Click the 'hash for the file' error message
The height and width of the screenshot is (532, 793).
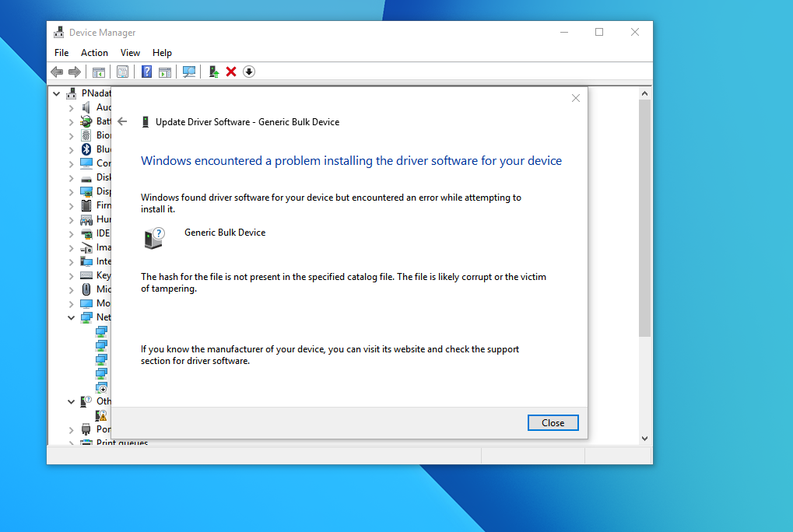click(343, 282)
